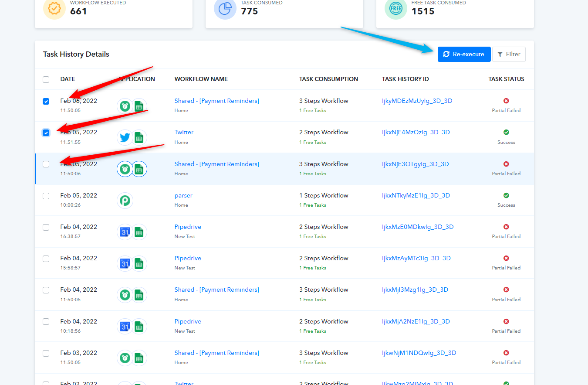This screenshot has height=385, width=588.
Task: Click the Twitter bird application icon
Action: pyautogui.click(x=125, y=137)
